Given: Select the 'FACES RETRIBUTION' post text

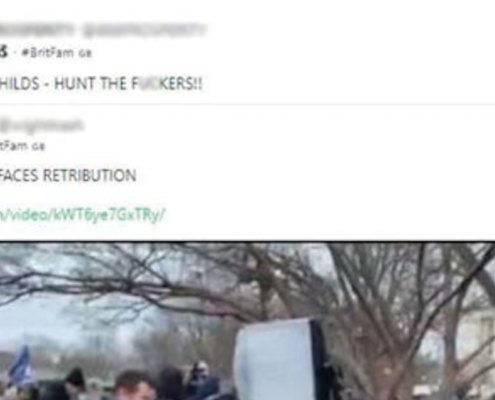Looking at the screenshot, I should pyautogui.click(x=68, y=176).
